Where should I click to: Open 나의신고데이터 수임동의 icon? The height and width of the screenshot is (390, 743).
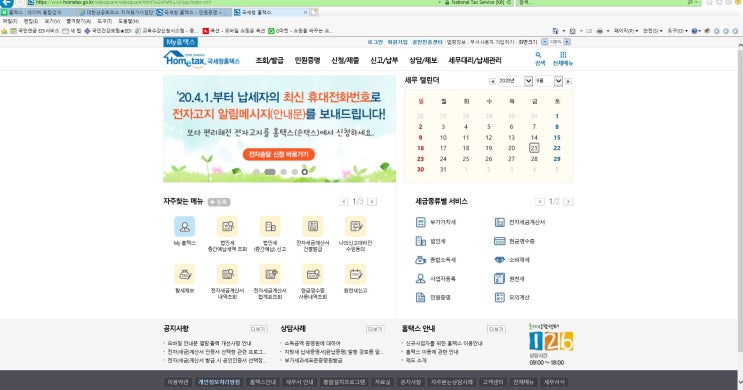(355, 227)
